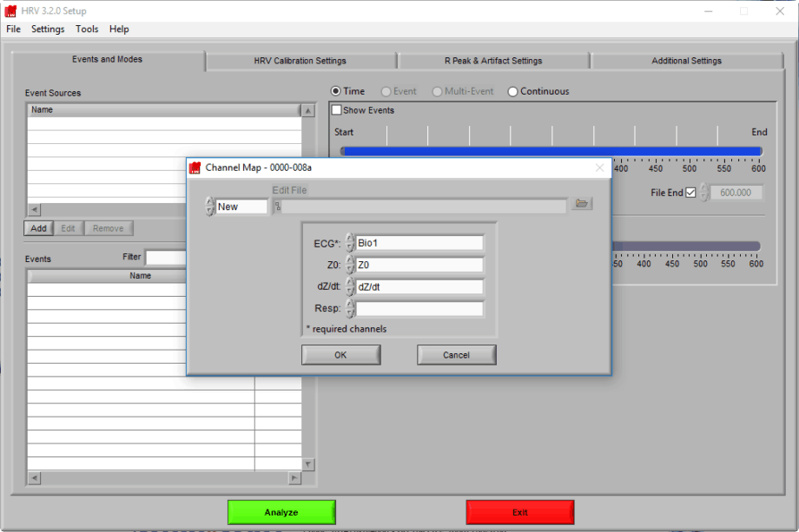This screenshot has width=799, height=532.
Task: Select the Continuous mode radio button
Action: [x=512, y=91]
